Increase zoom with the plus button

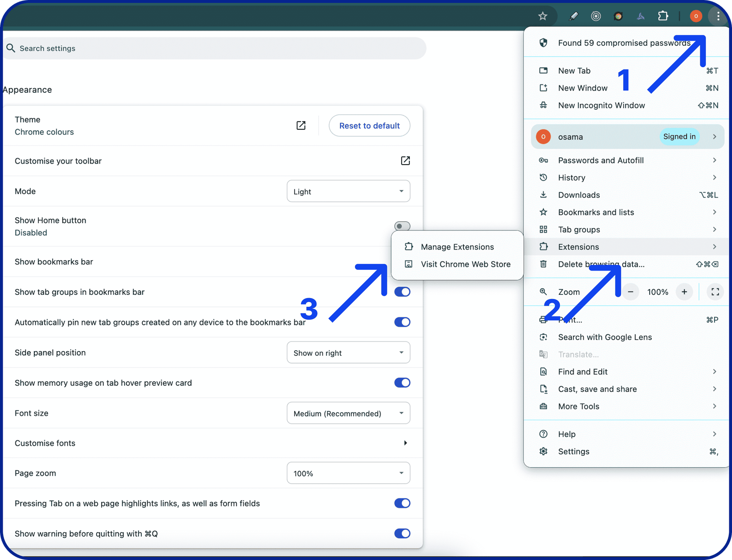tap(684, 292)
